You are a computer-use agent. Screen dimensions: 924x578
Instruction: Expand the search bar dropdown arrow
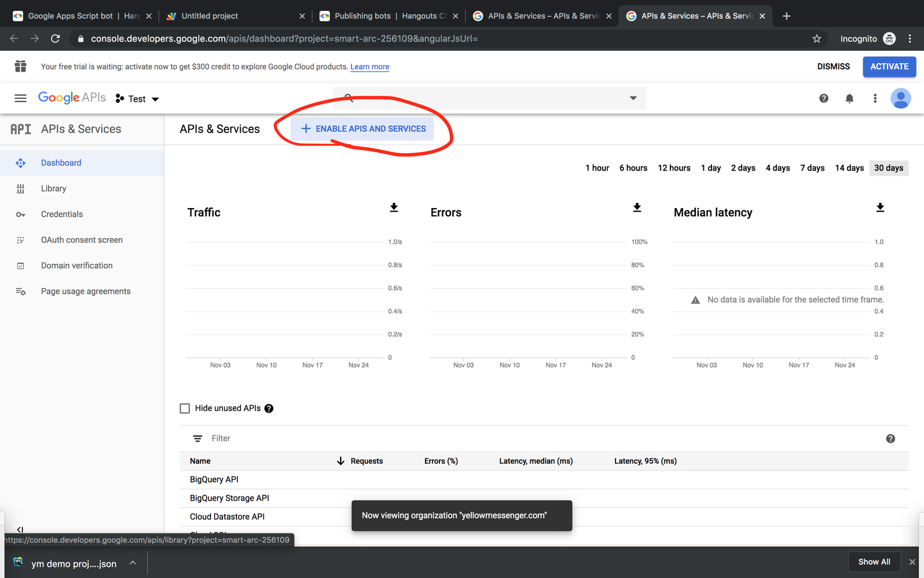[x=633, y=98]
